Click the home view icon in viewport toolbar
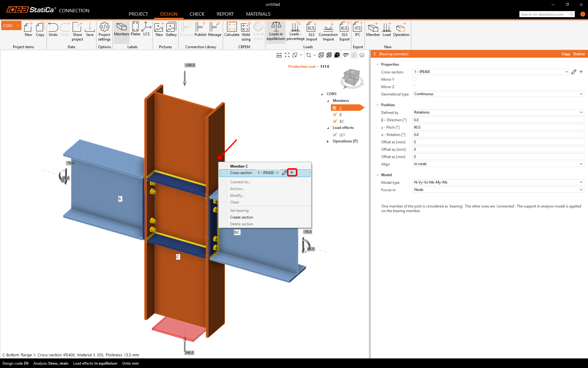Screen dimensions: 588x368 click(362, 55)
